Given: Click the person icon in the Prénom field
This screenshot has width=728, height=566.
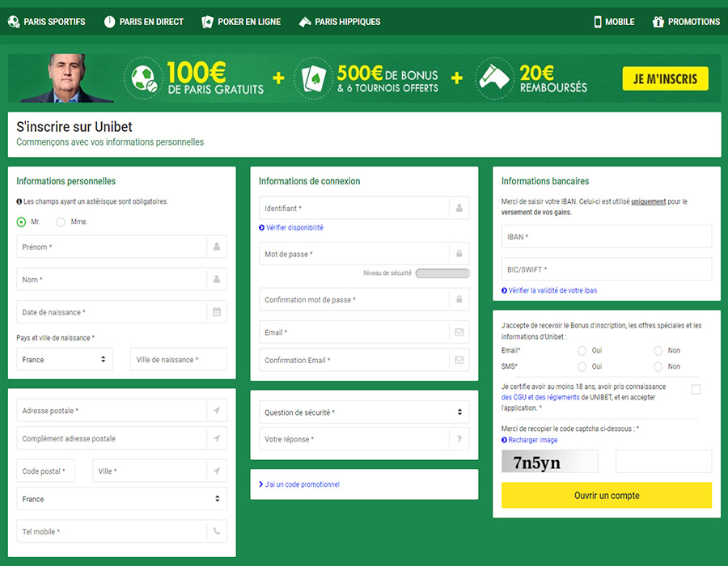Looking at the screenshot, I should pos(217,247).
